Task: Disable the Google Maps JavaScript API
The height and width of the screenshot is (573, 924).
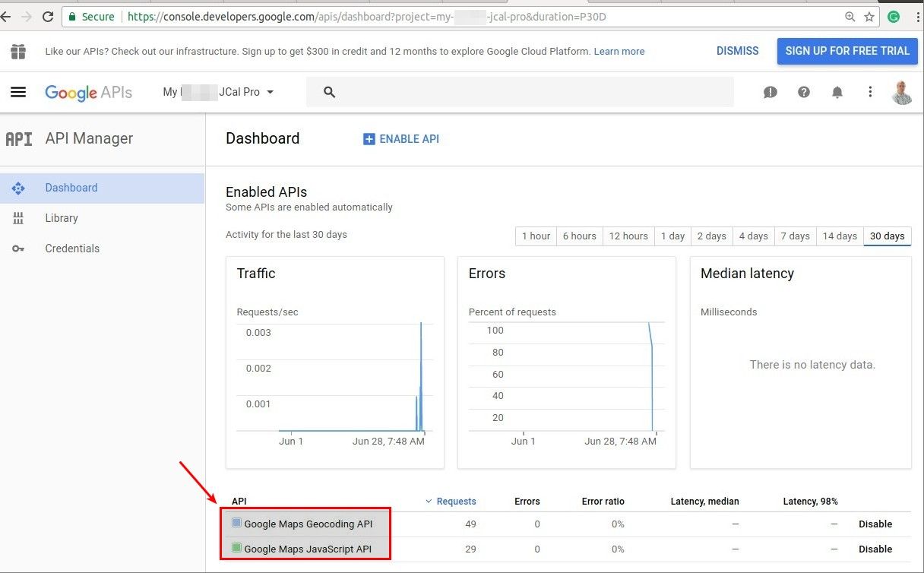Action: click(x=875, y=549)
